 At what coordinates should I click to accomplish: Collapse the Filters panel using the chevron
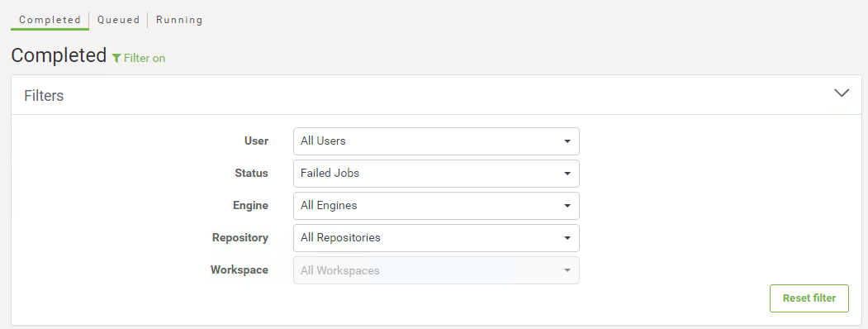(842, 93)
